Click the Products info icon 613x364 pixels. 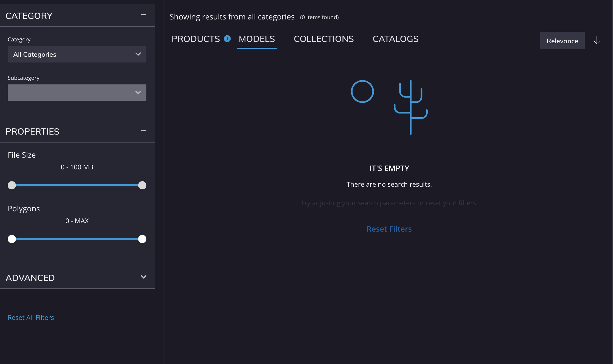[x=227, y=39]
